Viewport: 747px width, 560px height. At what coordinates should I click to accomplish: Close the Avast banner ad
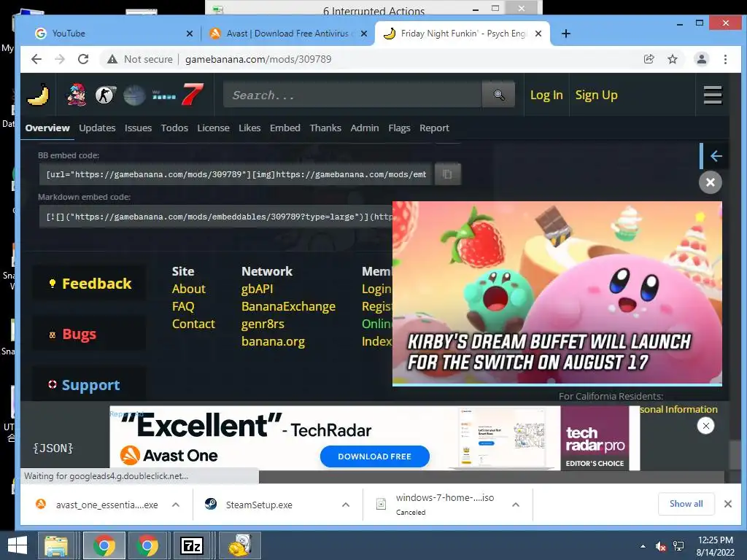coord(705,425)
